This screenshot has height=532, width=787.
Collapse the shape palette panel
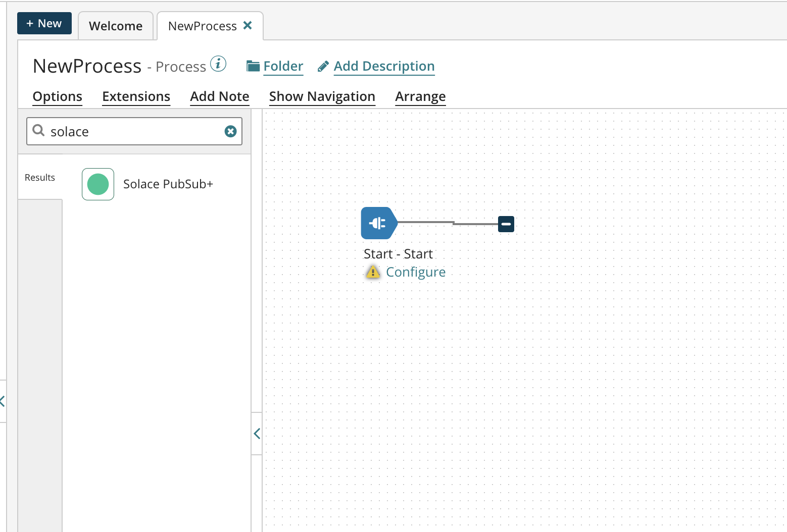coord(257,434)
